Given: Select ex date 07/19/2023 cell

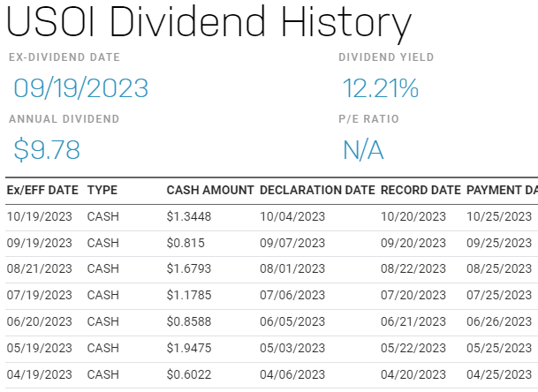Looking at the screenshot, I should coord(40,295).
